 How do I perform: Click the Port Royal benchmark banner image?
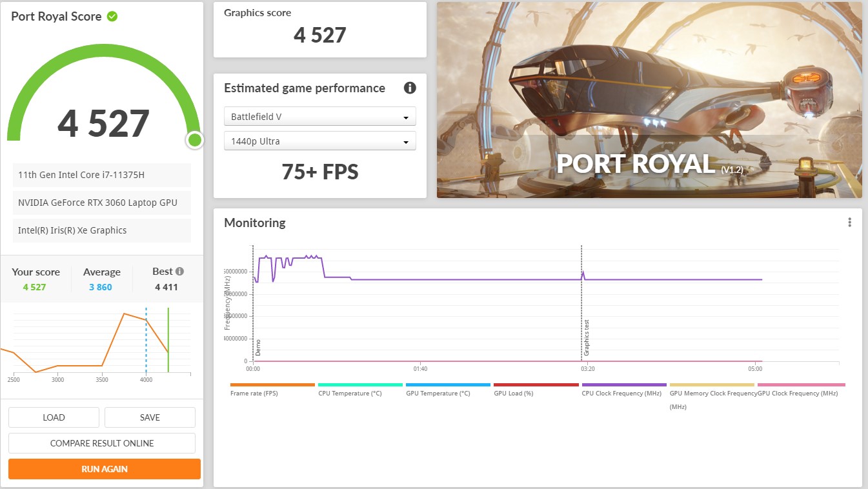649,100
